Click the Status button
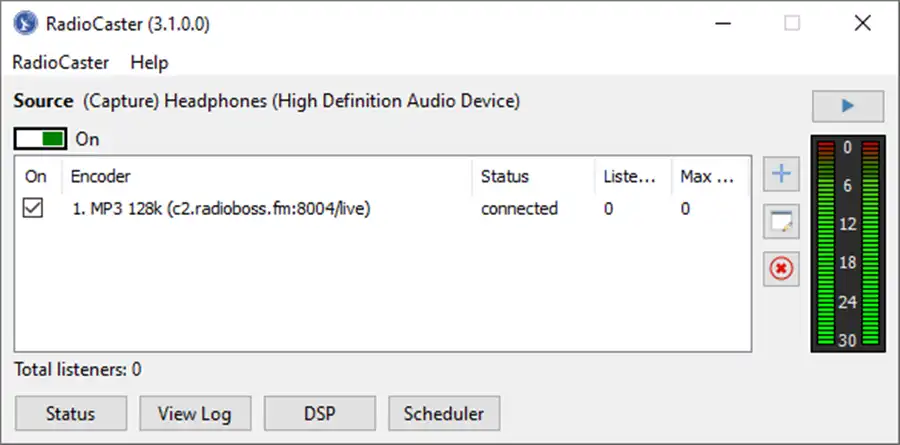Image resolution: width=900 pixels, height=445 pixels. coord(71,413)
